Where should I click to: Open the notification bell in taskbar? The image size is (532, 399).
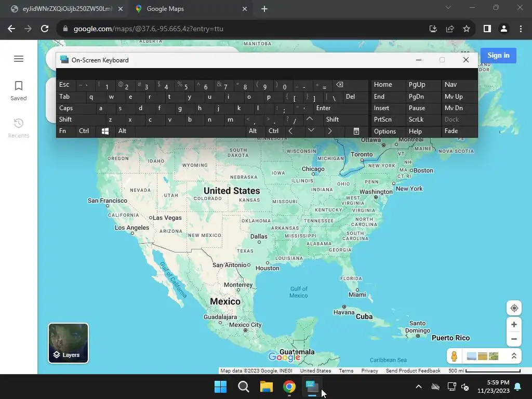click(x=518, y=387)
